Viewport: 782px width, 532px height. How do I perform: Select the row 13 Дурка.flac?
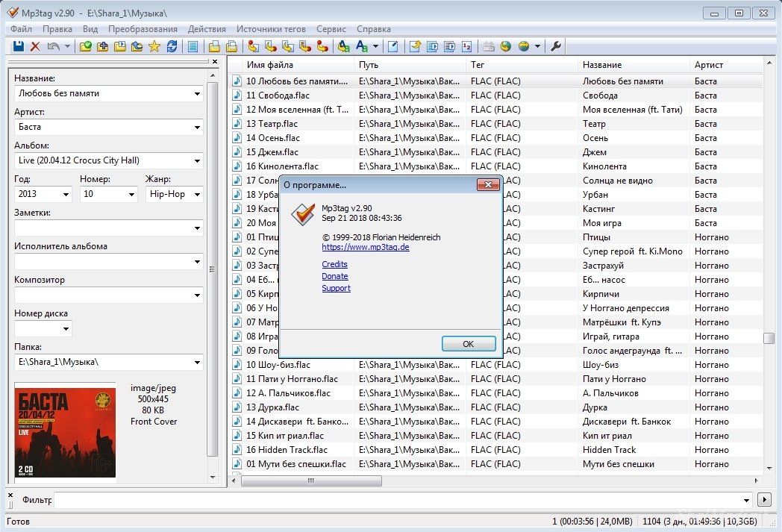496,407
